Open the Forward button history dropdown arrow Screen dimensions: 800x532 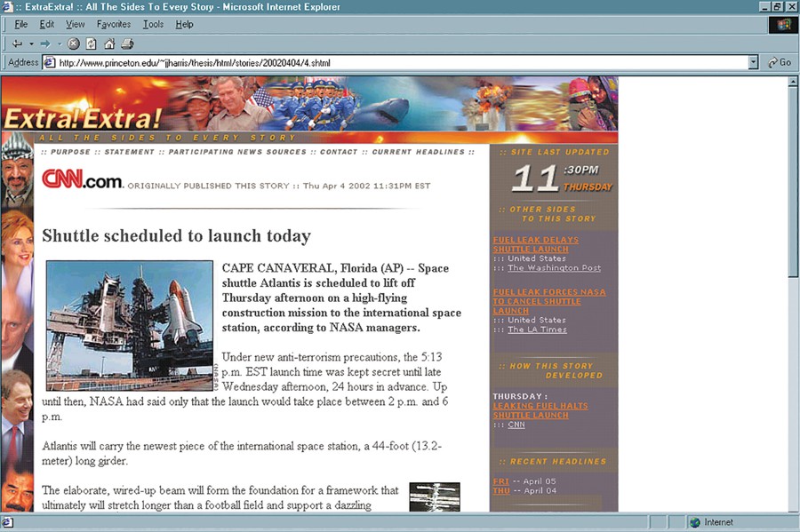point(60,44)
